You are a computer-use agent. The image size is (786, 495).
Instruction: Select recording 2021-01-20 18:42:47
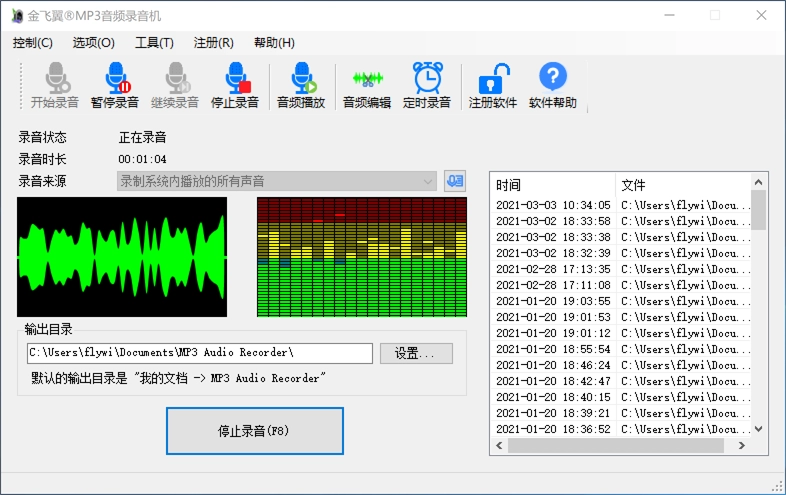point(621,381)
